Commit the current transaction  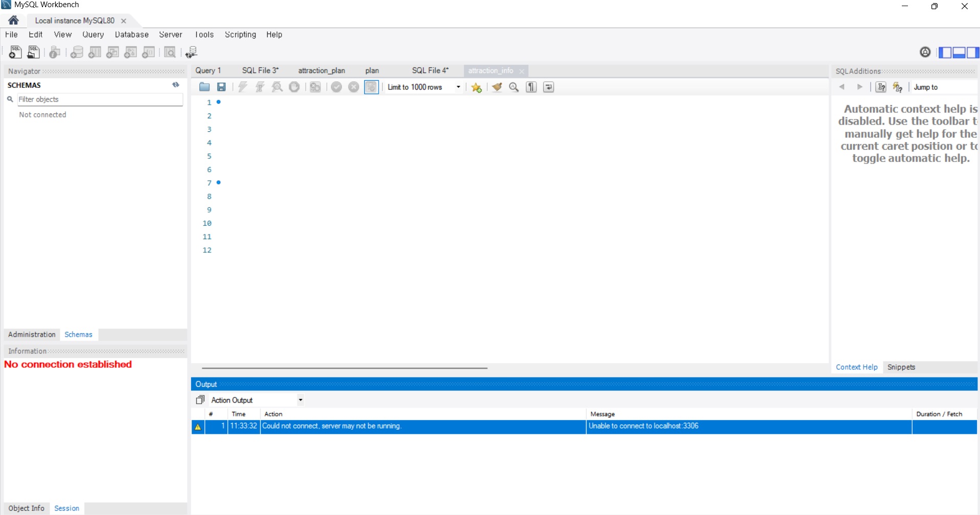pos(336,87)
